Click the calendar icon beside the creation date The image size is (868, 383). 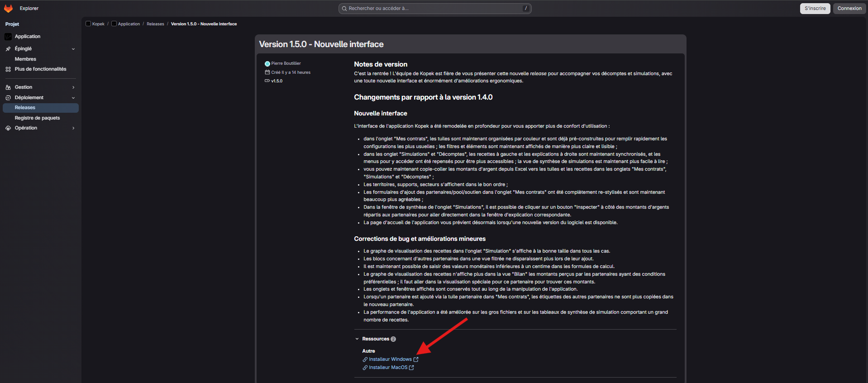267,72
